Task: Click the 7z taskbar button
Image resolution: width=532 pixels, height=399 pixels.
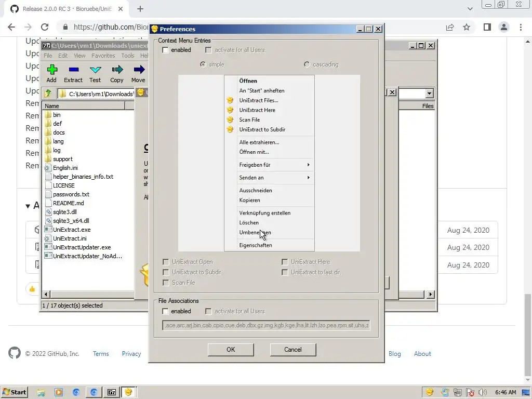Action: point(112,392)
